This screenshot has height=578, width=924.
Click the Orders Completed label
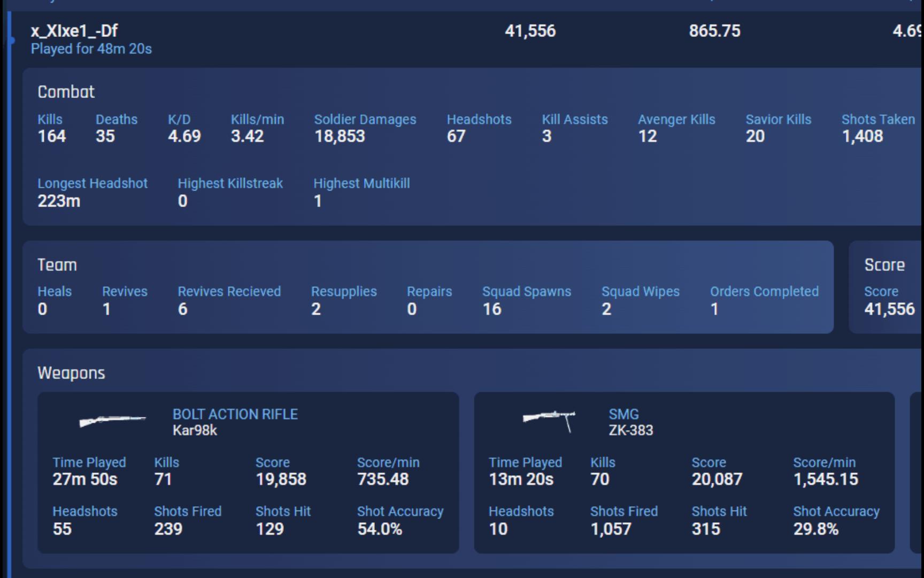[764, 292]
